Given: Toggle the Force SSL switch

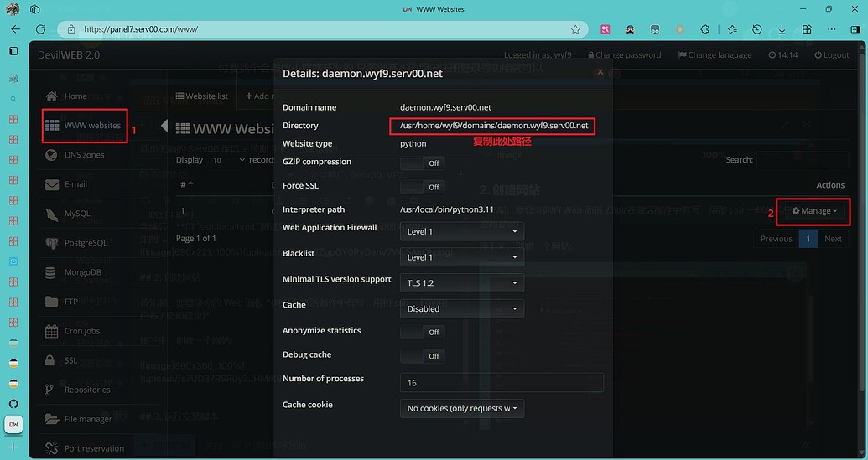Looking at the screenshot, I should (x=423, y=187).
